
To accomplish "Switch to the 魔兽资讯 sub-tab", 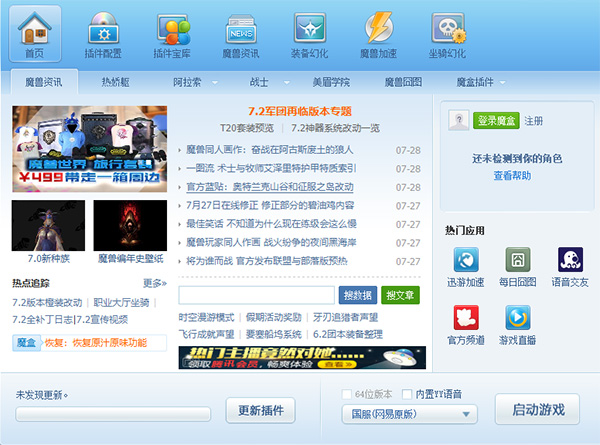I will tap(44, 82).
